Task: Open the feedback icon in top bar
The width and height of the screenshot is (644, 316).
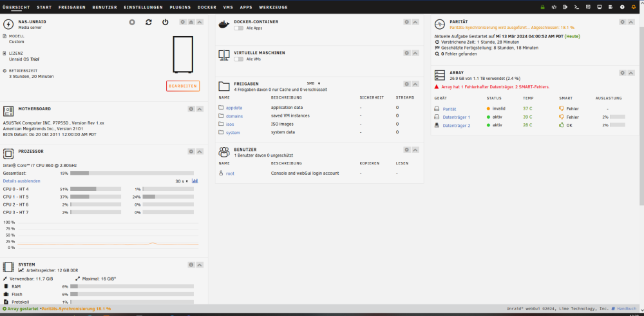Action: pos(588,7)
